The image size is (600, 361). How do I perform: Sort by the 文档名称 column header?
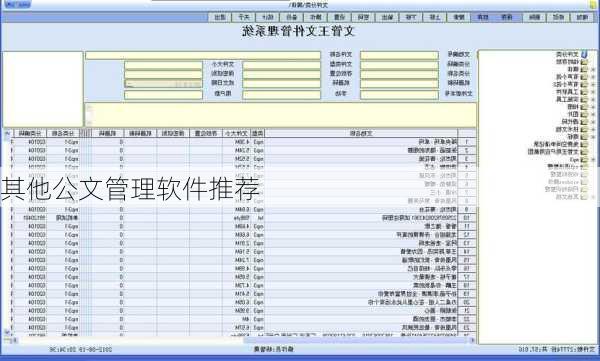[361, 133]
